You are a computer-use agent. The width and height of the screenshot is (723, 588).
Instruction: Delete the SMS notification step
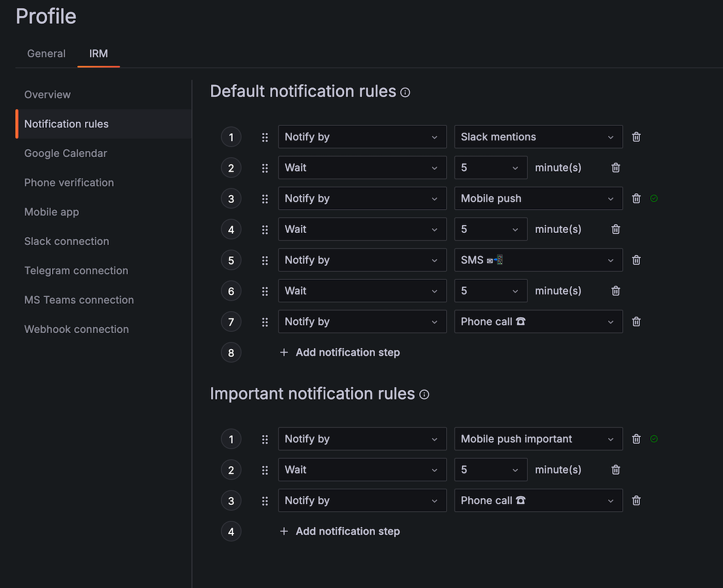click(x=636, y=260)
